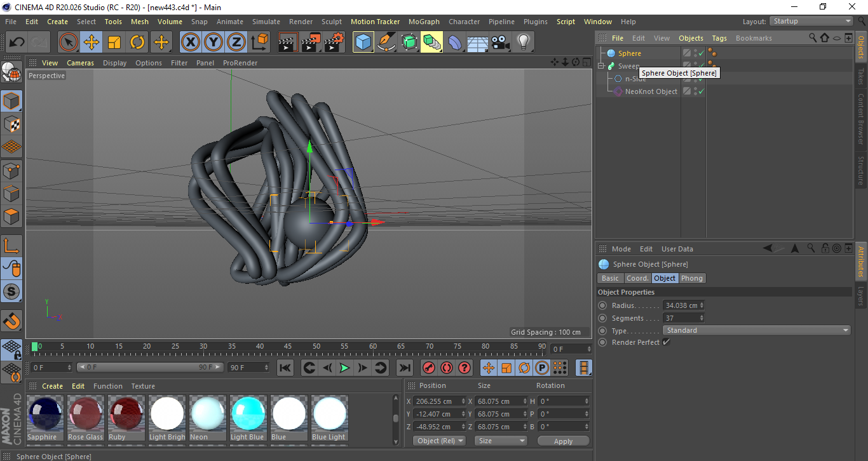Disable the NeoKnot Object green checkmark

702,91
